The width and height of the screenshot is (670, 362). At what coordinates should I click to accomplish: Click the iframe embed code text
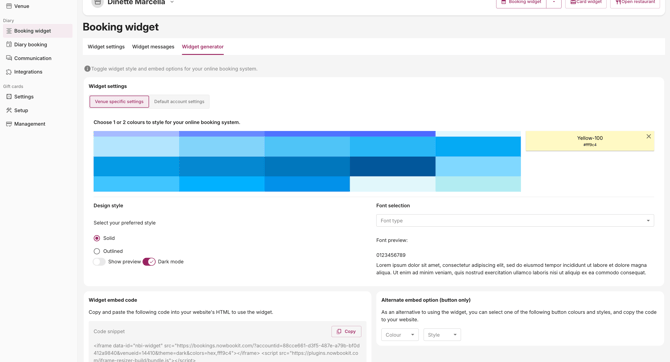click(227, 353)
